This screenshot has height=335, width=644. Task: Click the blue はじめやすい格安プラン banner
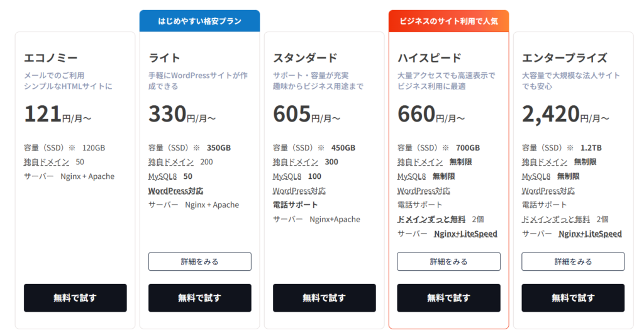[x=199, y=21]
